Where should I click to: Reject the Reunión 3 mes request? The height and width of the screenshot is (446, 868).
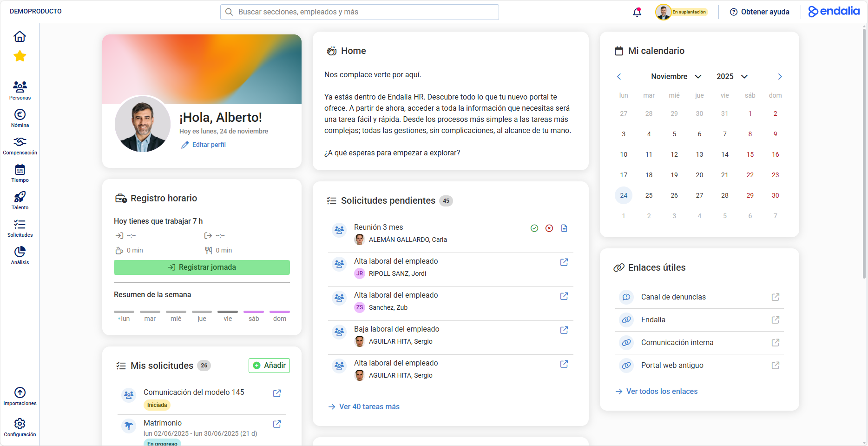pos(549,228)
